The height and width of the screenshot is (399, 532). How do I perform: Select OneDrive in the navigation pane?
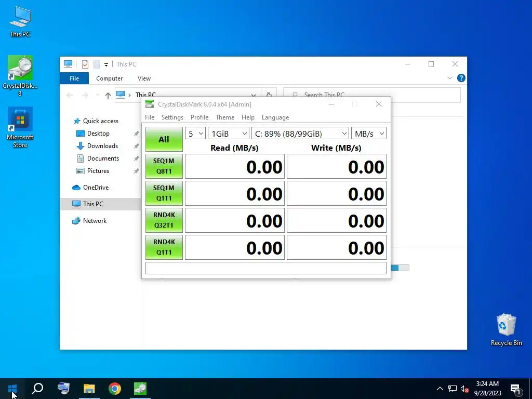[x=90, y=187]
